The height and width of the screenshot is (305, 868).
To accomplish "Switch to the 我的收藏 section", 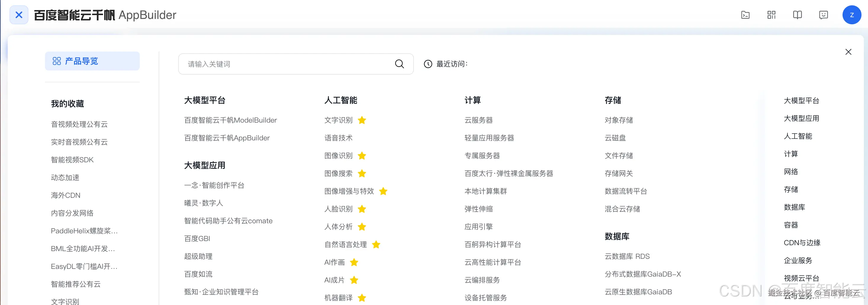I will click(x=67, y=103).
